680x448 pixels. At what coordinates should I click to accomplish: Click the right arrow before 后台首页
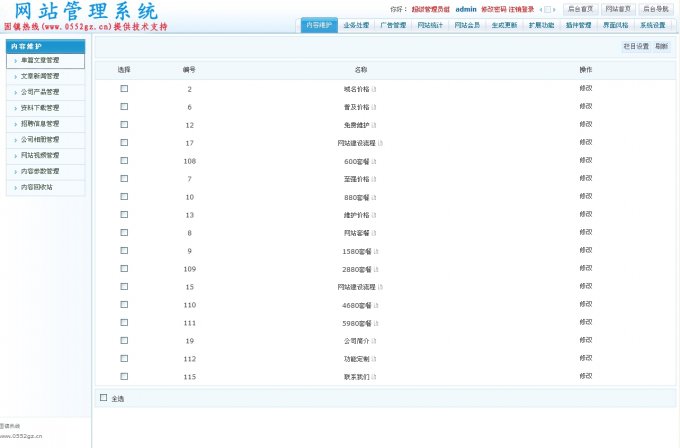tap(554, 10)
